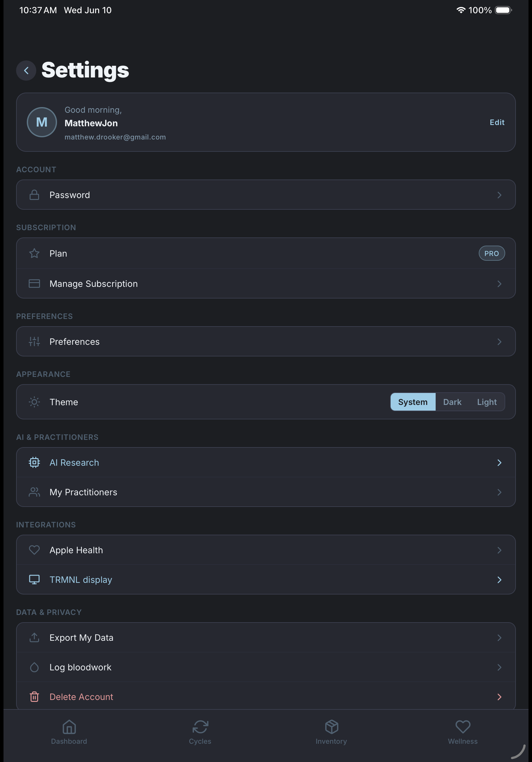532x762 pixels.
Task: Click the email matthew.drooker@gmail.com
Action: 115,137
